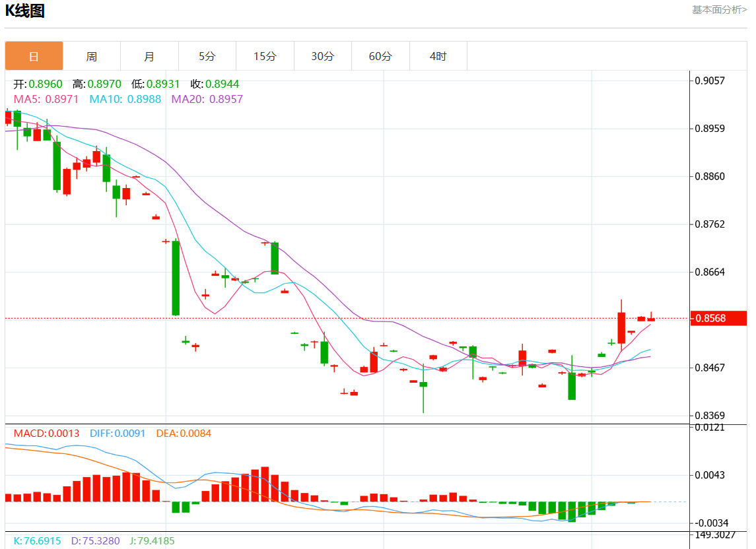This screenshot has height=549, width=756.
Task: Click the DEA:0.0084 label
Action: (184, 434)
